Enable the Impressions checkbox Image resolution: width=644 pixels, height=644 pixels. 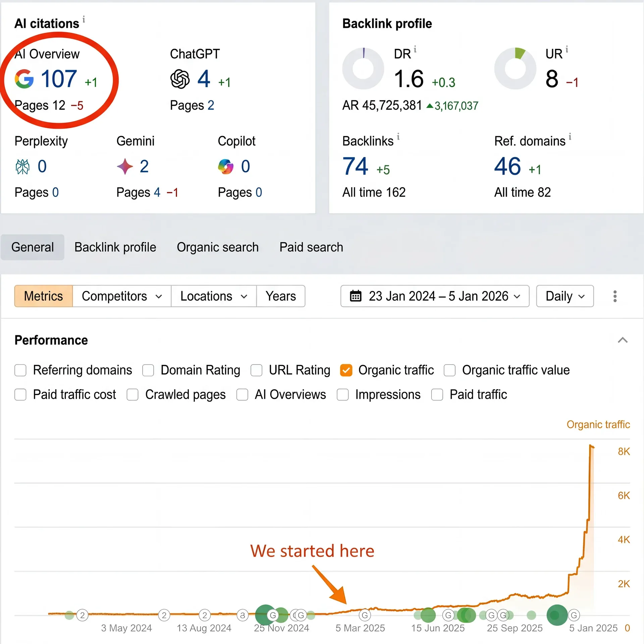[x=342, y=395]
